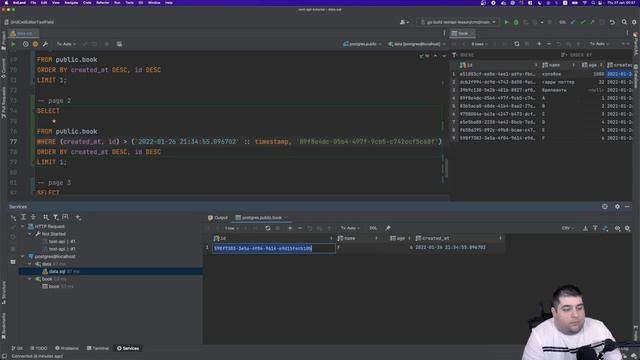640x360 pixels.
Task: Reload the book table data with refresh icon
Action: pos(517,44)
